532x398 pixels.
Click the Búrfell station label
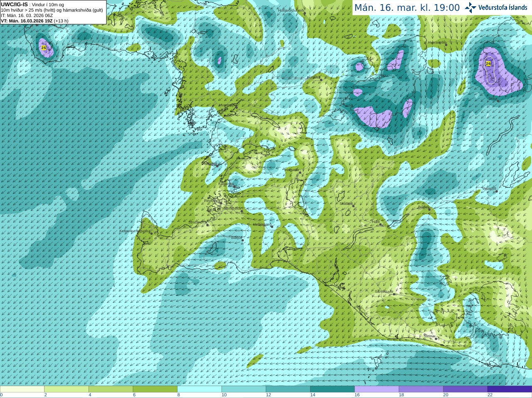(x=424, y=207)
